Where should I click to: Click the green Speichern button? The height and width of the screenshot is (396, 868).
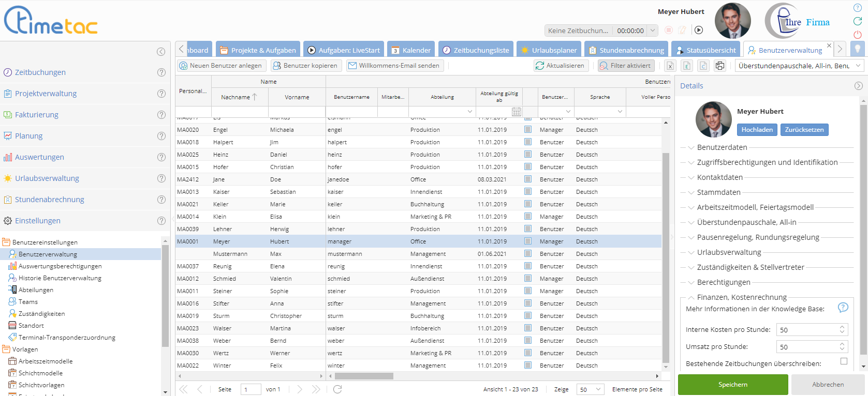pyautogui.click(x=732, y=385)
